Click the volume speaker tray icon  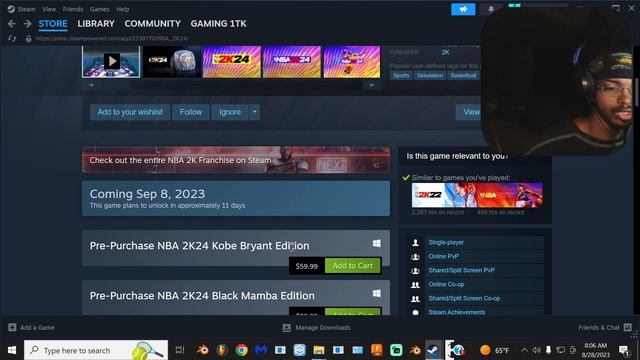click(x=536, y=350)
